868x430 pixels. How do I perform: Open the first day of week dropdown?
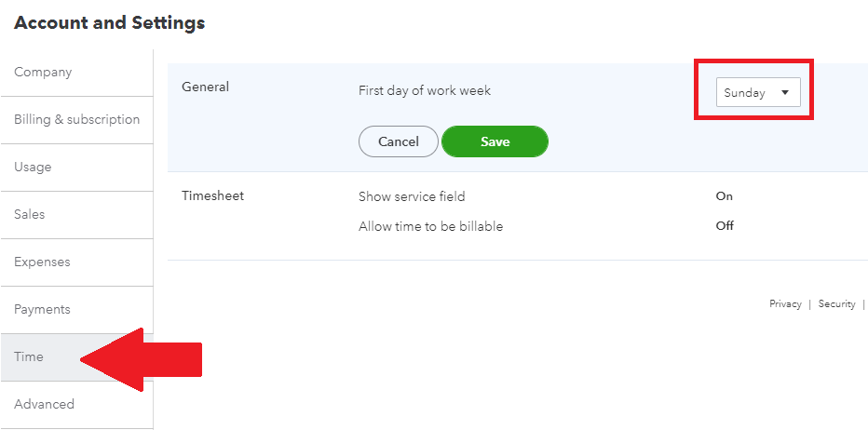tap(757, 93)
